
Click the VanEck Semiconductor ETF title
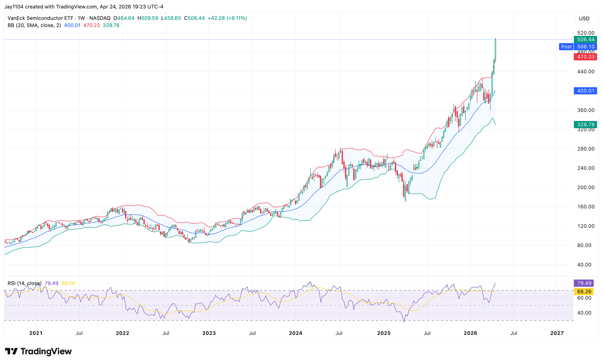point(40,18)
